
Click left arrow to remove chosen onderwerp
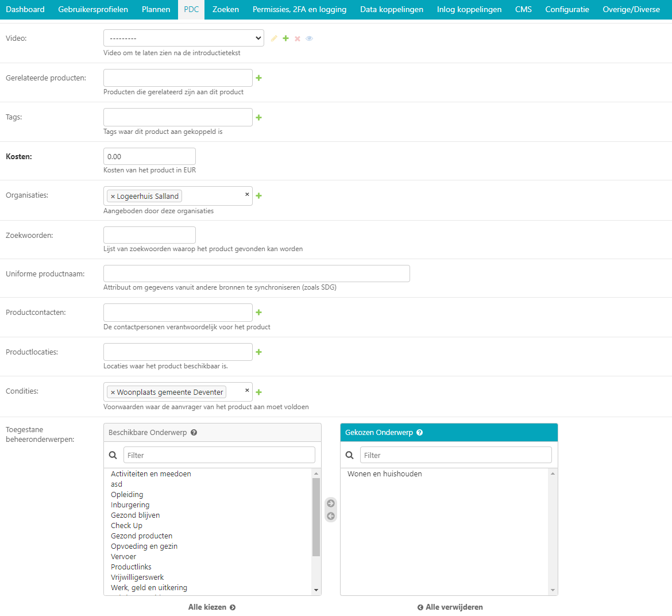[330, 516]
